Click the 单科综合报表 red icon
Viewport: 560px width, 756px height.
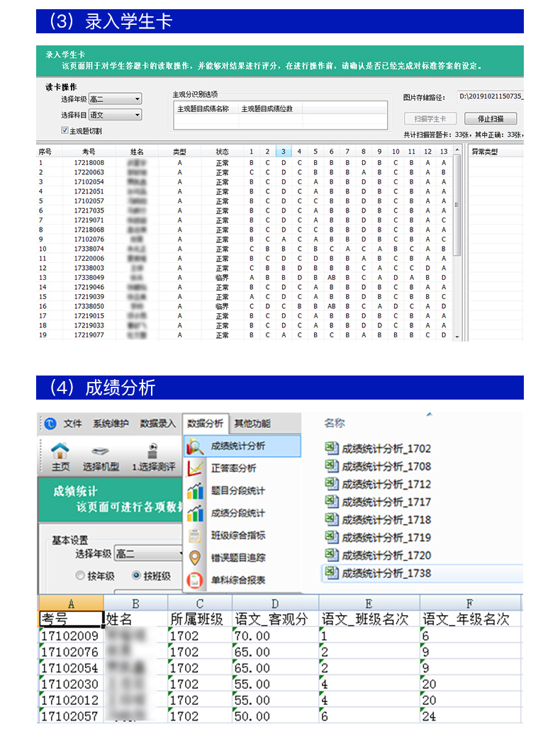pyautogui.click(x=195, y=580)
